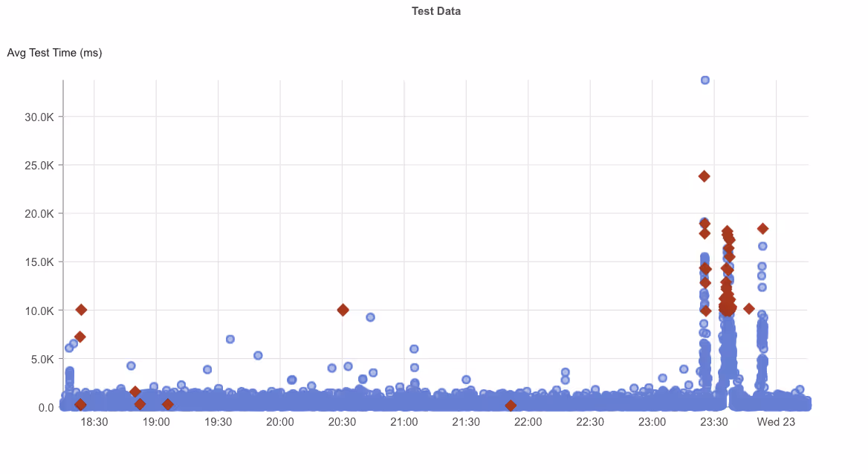The height and width of the screenshot is (474, 868).
Task: Click the "Avg Test Time (ms)" axis label
Action: tap(54, 53)
